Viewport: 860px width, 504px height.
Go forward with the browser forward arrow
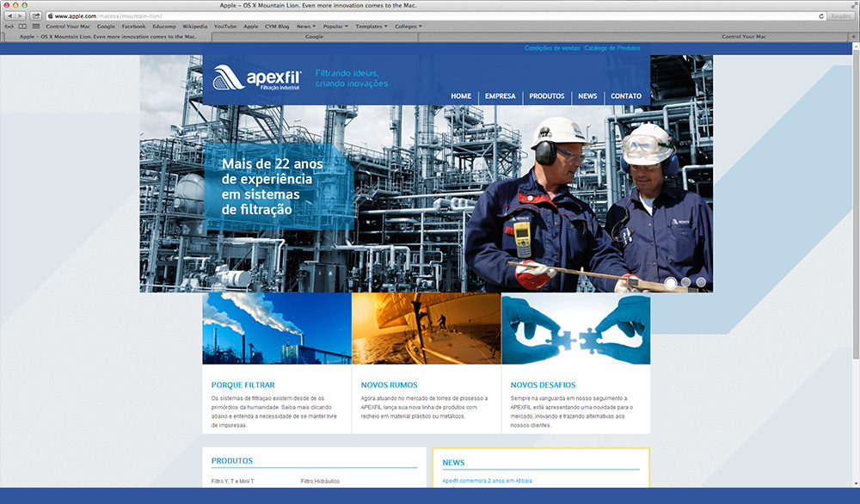click(21, 15)
